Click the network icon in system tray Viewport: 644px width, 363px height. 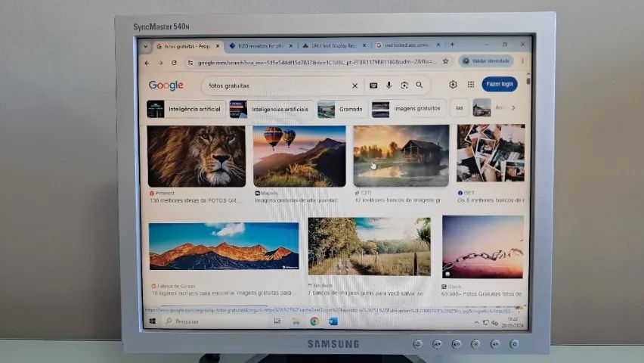(x=485, y=323)
